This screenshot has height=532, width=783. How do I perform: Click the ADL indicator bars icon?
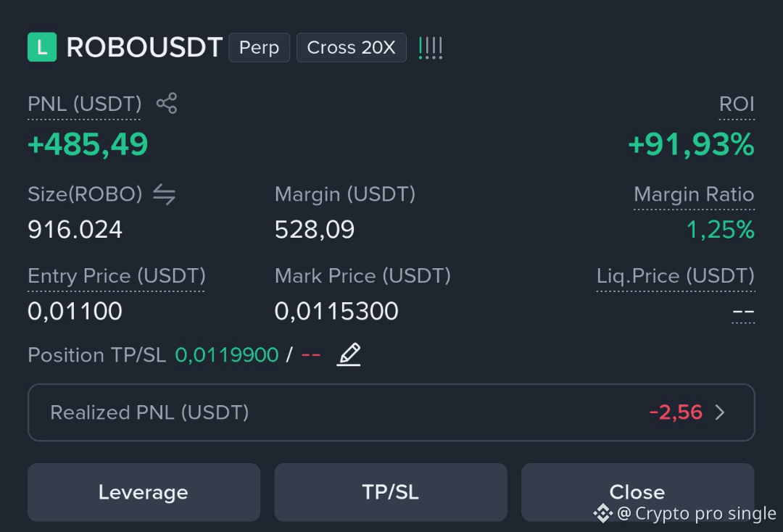pos(431,48)
